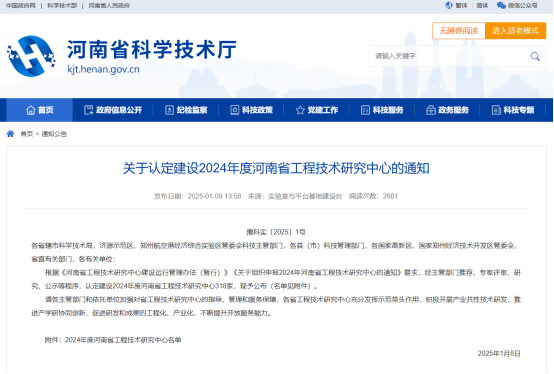
Task: Click the 无障碍阅读 button
Action: pos(459,31)
